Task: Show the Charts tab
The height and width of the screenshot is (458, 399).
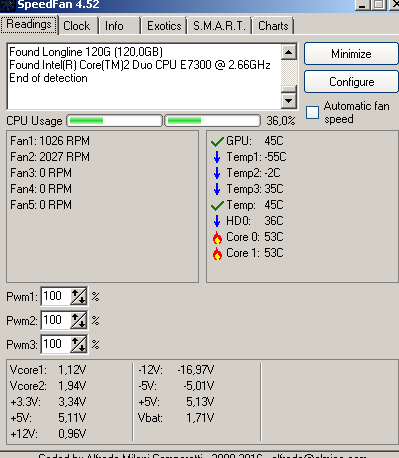Action: point(273,26)
